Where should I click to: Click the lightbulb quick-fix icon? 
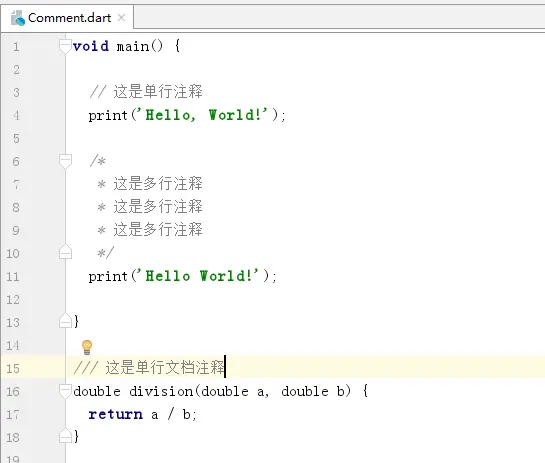[87, 347]
